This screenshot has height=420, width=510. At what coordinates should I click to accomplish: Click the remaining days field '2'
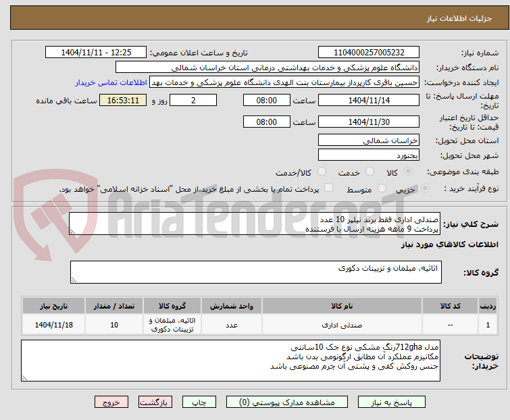pyautogui.click(x=193, y=100)
